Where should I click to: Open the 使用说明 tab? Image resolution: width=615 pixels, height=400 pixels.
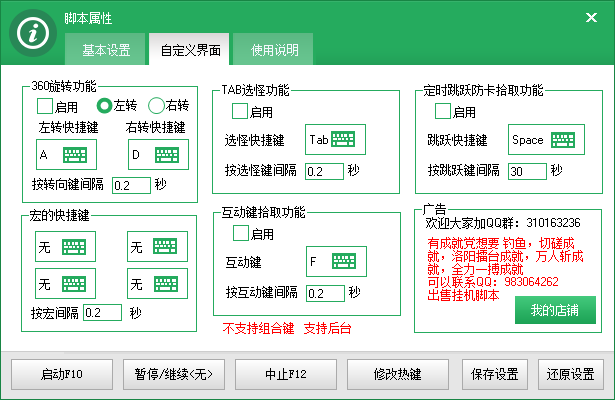[273, 49]
